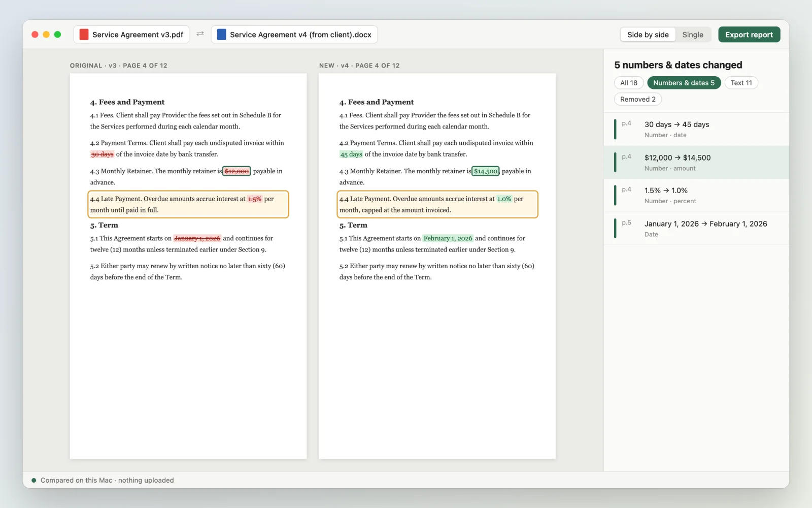Viewport: 812px width, 508px height.
Task: Click clause 5.2 renewal paragraph in original
Action: coord(188,272)
